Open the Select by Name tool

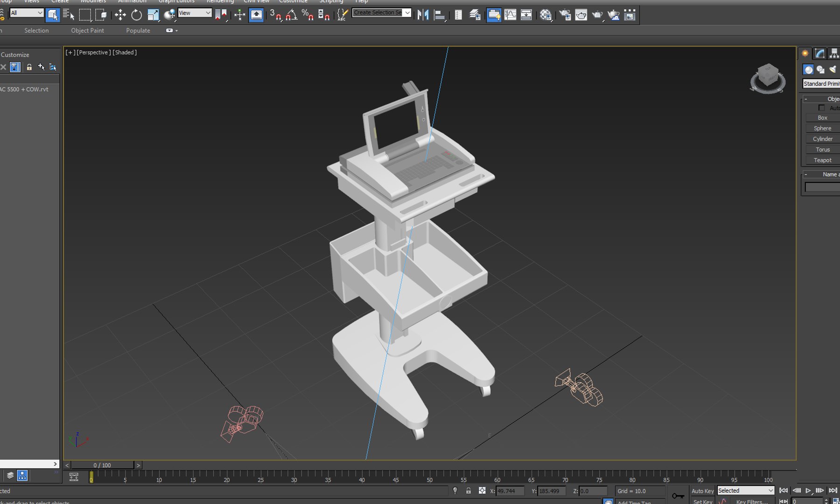point(69,15)
